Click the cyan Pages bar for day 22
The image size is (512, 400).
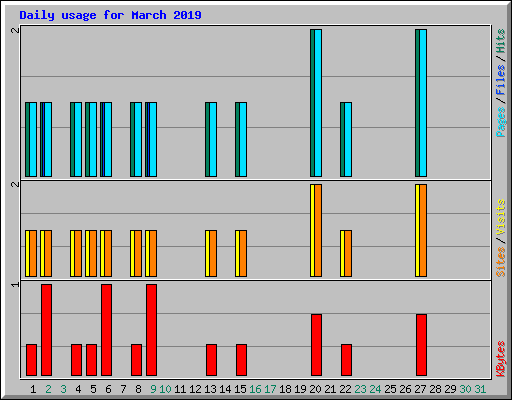click(348, 139)
